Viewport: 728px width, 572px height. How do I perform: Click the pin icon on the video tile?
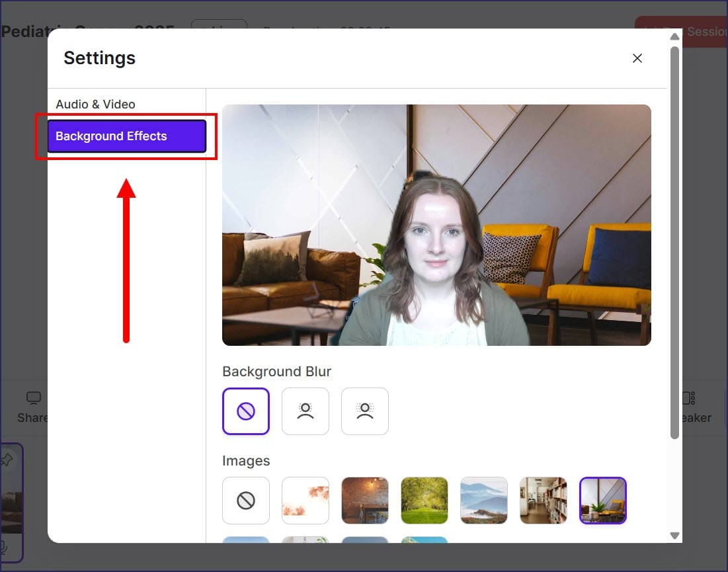tap(7, 460)
